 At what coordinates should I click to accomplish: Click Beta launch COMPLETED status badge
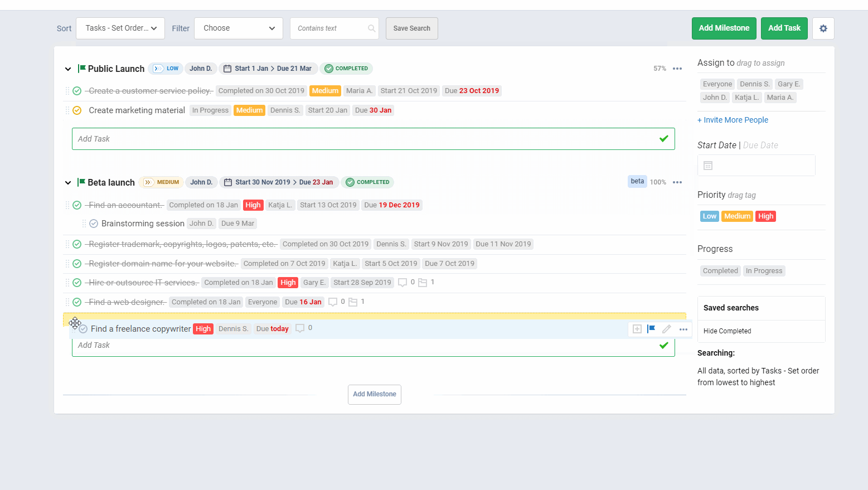pyautogui.click(x=367, y=182)
